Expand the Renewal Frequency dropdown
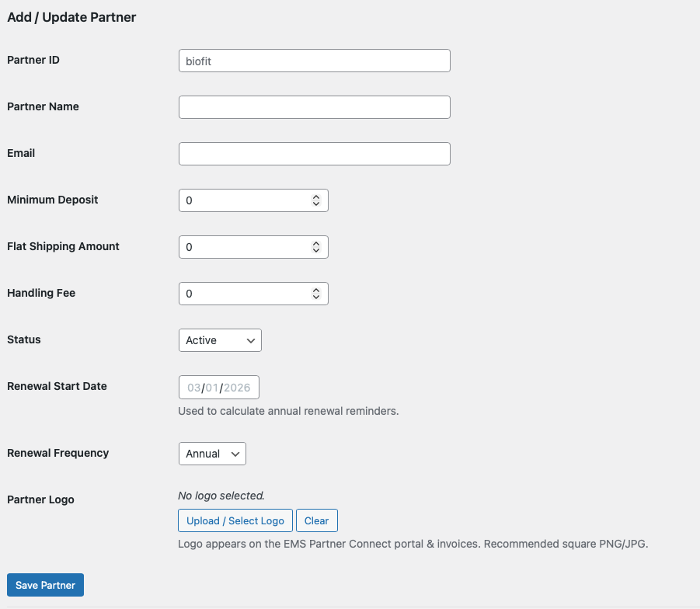Screen dimensions: 700x609 [212, 454]
